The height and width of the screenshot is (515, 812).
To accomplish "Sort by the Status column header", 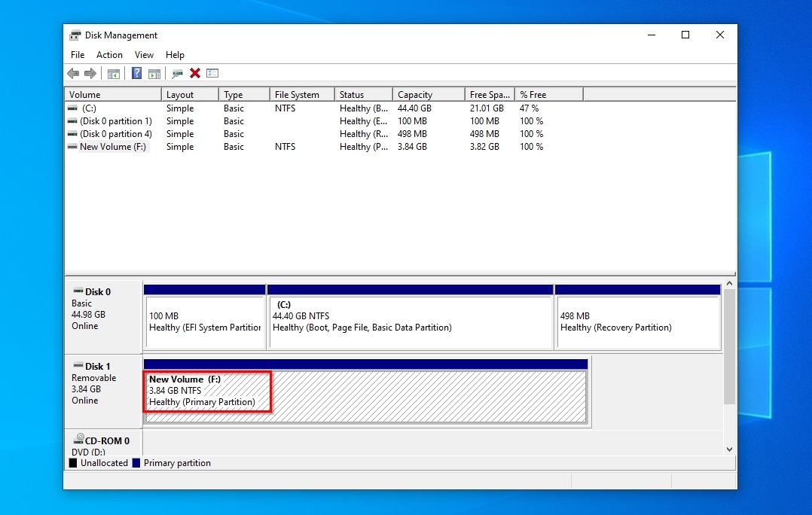I will (364, 95).
